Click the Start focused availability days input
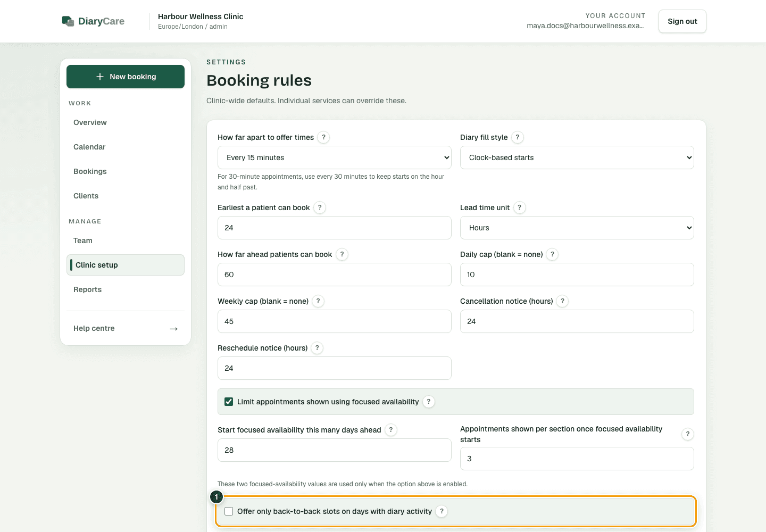Screen dimensions: 766x532 335,450
